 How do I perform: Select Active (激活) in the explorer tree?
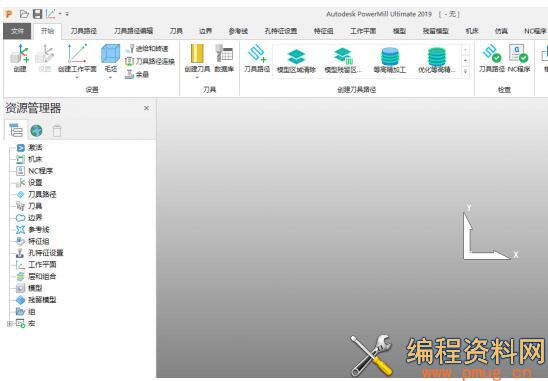[x=35, y=148]
